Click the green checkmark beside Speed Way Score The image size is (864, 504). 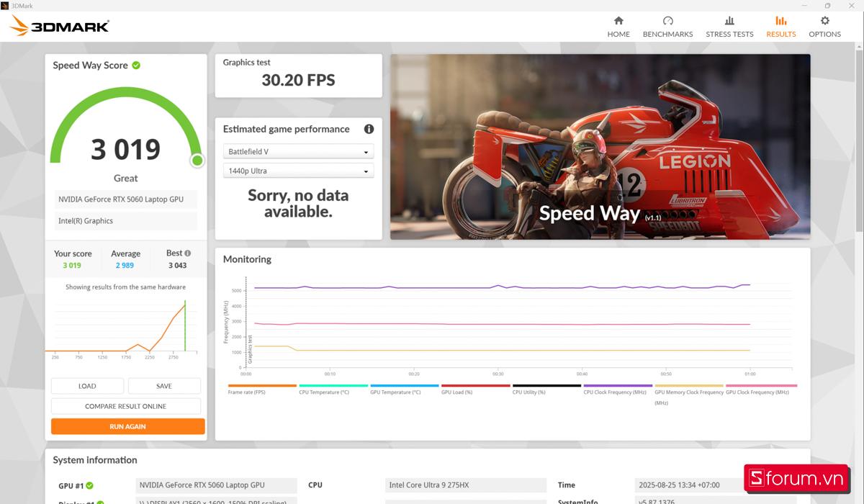136,65
